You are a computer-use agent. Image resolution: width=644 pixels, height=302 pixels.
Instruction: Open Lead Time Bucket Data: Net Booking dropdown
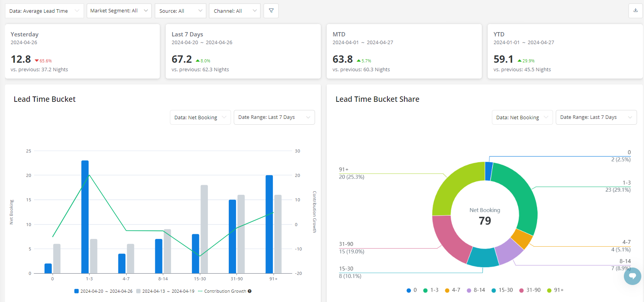tap(200, 117)
